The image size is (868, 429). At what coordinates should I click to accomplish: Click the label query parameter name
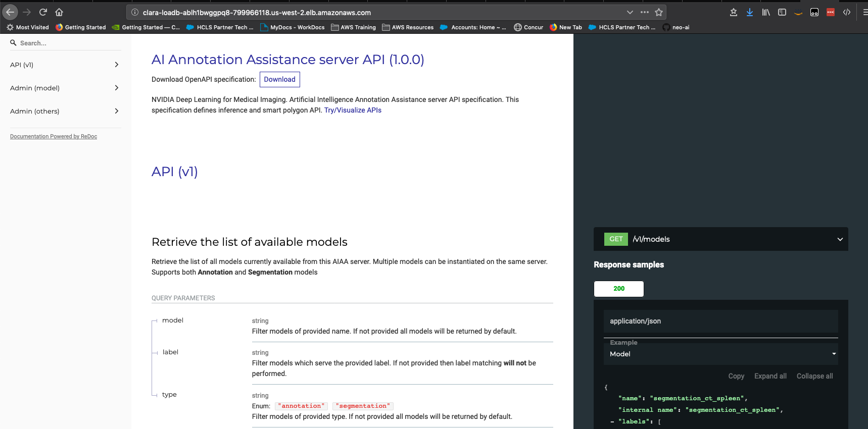coord(170,352)
